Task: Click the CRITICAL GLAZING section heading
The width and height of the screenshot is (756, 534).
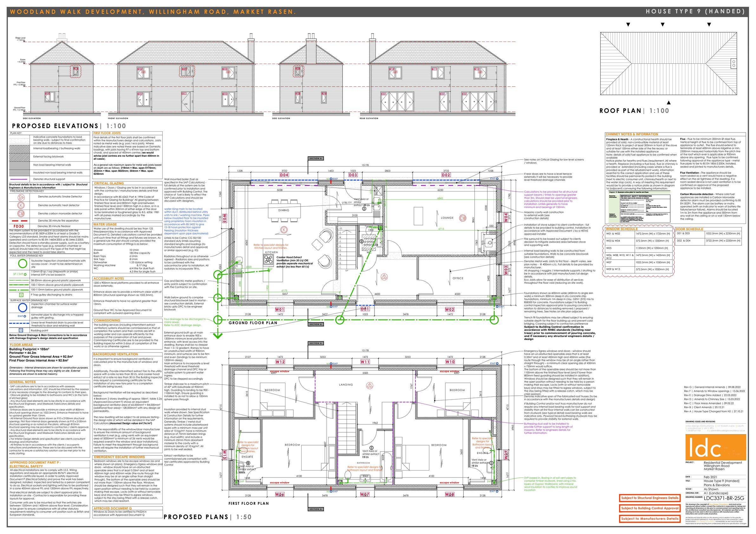Action: (109, 183)
